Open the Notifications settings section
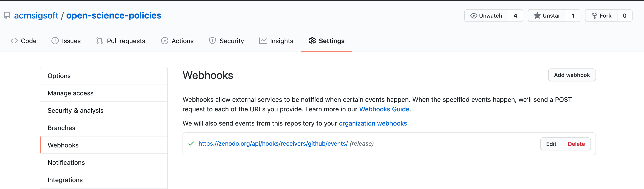This screenshot has height=189, width=644. [x=66, y=162]
